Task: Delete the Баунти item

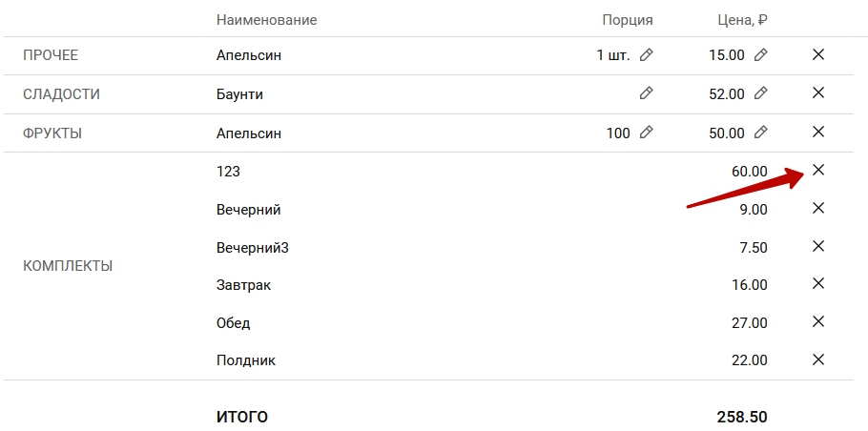Action: coord(817,93)
